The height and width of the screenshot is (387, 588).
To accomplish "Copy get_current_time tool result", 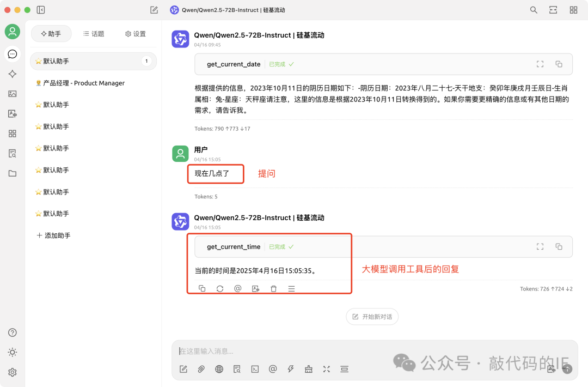I will click(559, 246).
